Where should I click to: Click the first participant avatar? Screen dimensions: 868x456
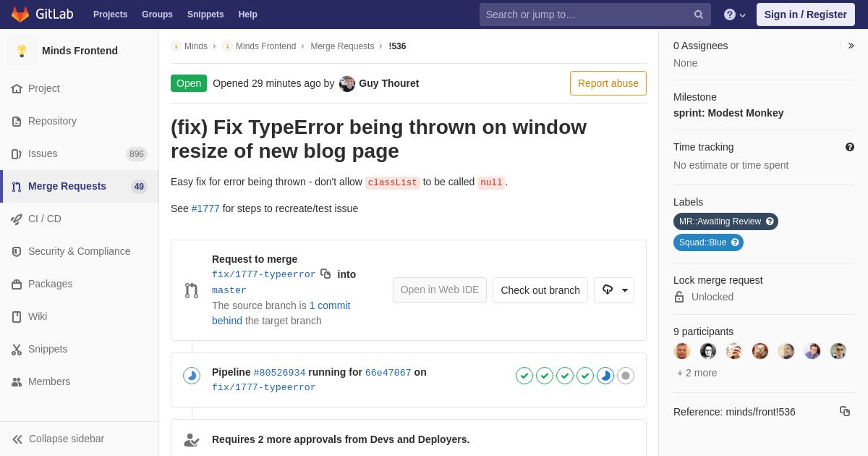(682, 351)
